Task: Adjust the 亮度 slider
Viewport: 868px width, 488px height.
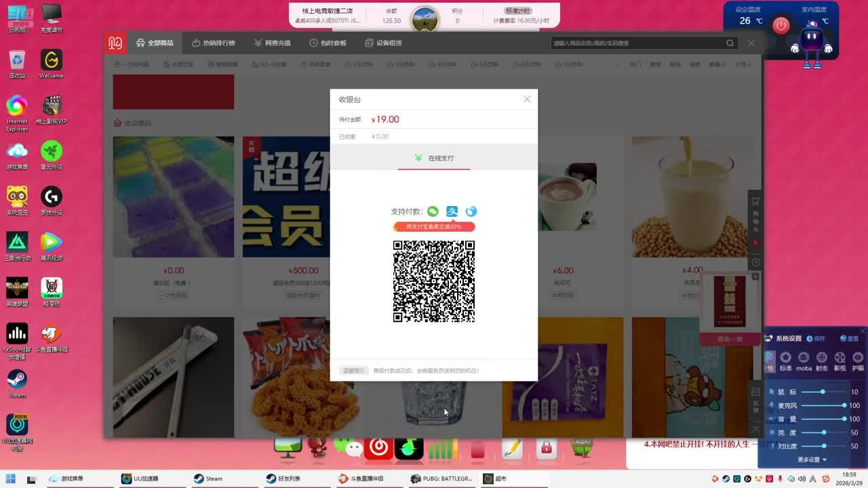Action: coord(823,432)
